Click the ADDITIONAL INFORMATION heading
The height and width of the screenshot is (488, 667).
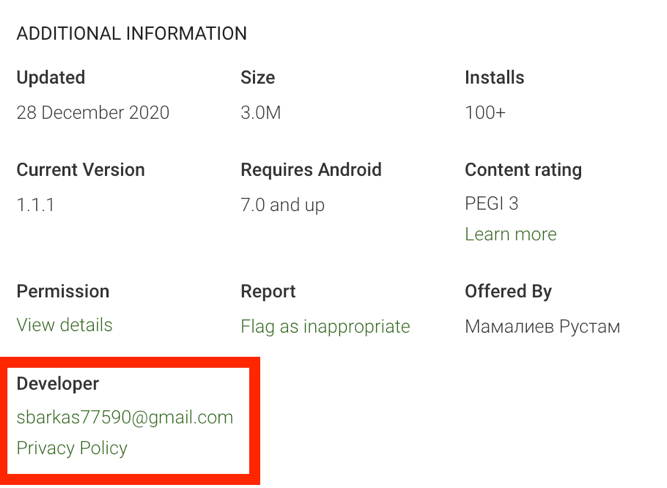pos(131,33)
